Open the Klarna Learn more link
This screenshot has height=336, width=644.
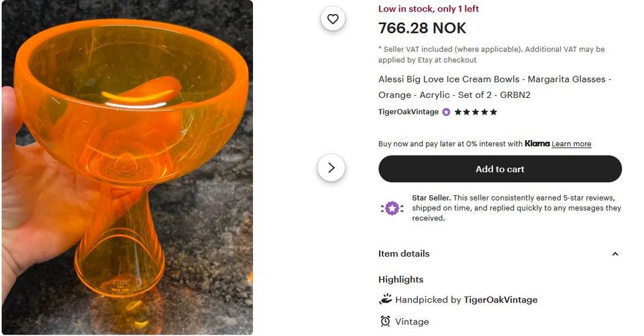coord(572,144)
